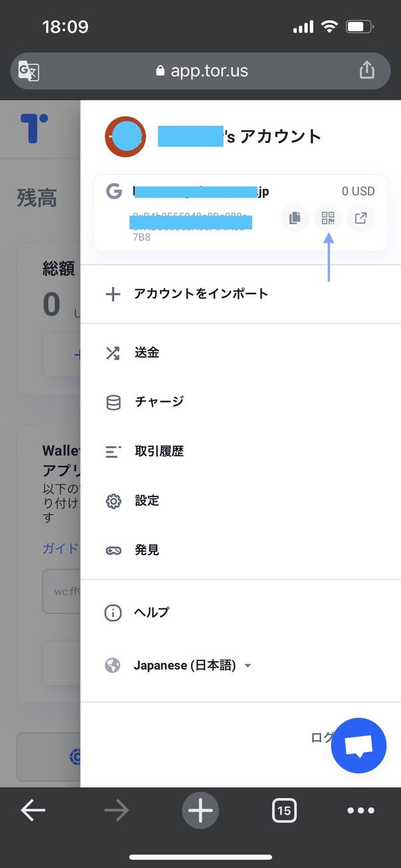Tap the browser translate icon
This screenshot has height=868, width=401.
pyautogui.click(x=29, y=71)
